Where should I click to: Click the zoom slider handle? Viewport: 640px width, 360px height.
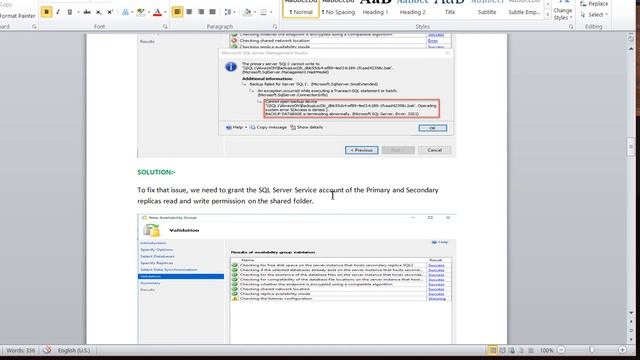click(592, 350)
